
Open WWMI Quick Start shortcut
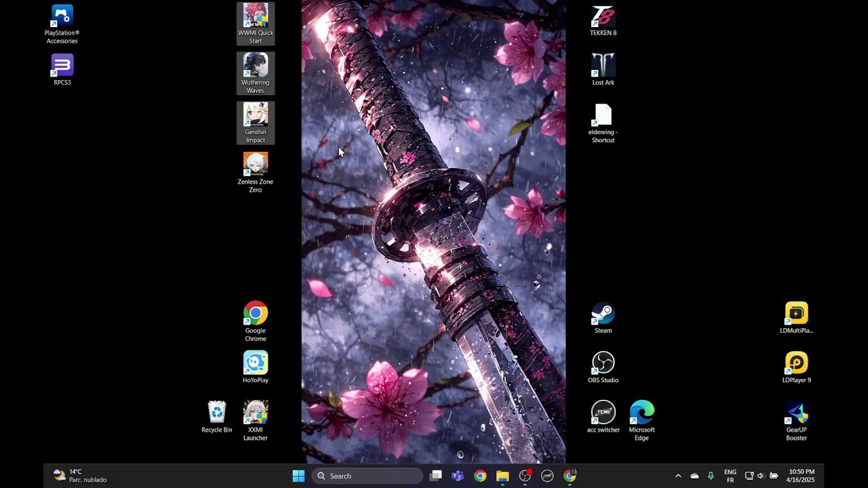point(256,24)
